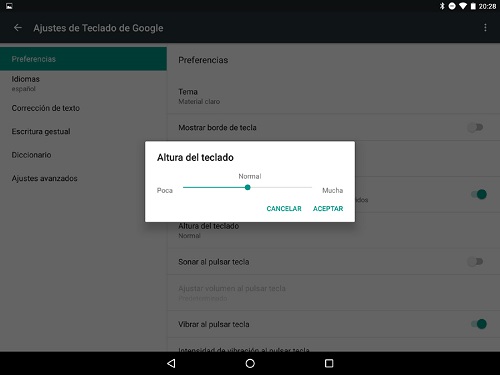The image size is (500, 375).
Task: Toggle Mostrar borde de tecla switch
Action: [475, 127]
